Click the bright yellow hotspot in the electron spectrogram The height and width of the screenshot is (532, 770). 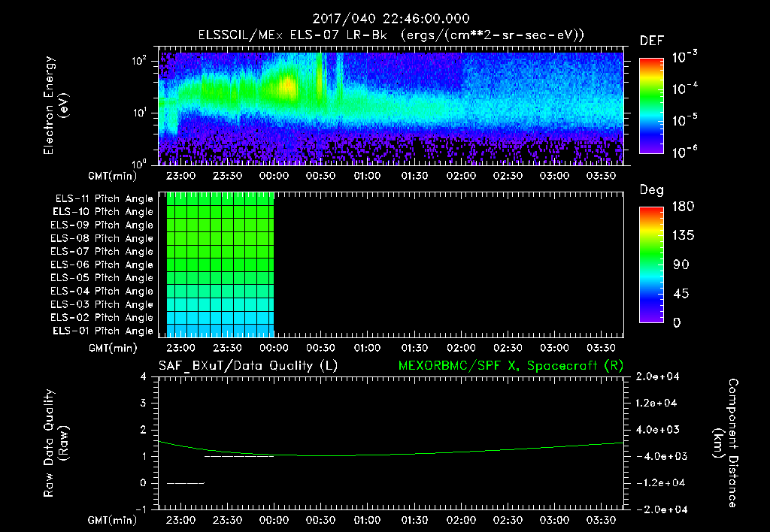tap(286, 86)
